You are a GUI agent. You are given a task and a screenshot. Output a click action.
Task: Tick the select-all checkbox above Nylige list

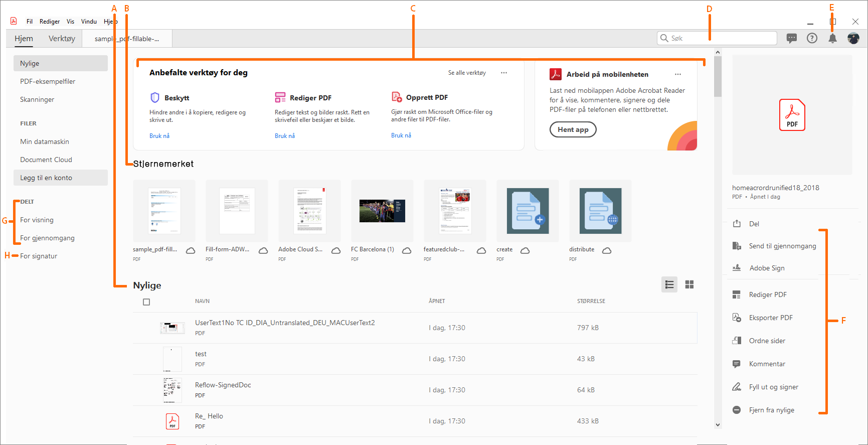click(x=146, y=302)
